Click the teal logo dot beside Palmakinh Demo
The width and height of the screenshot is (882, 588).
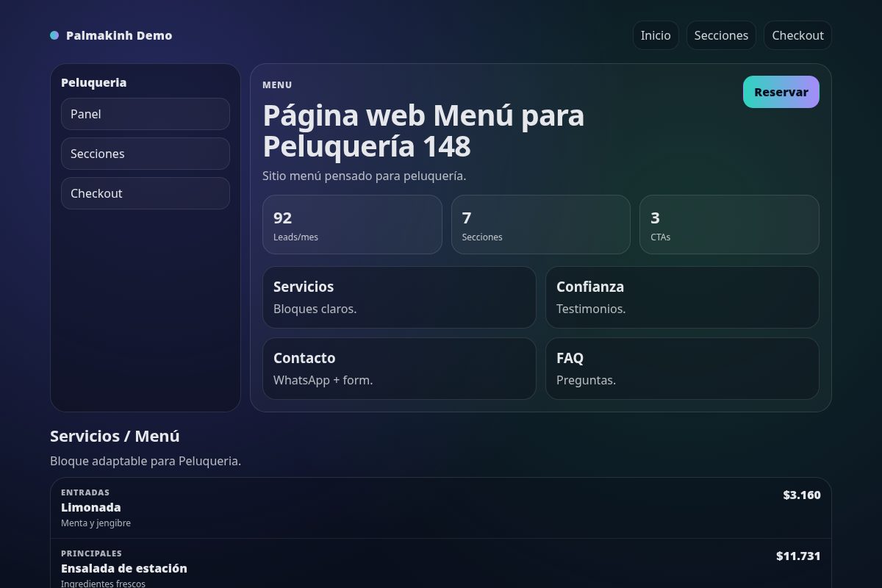tap(54, 35)
